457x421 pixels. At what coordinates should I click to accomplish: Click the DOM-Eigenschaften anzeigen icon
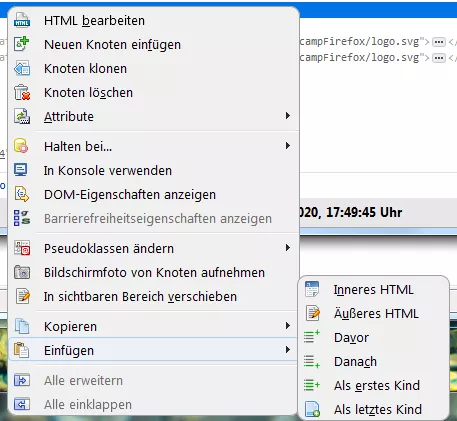click(x=22, y=194)
